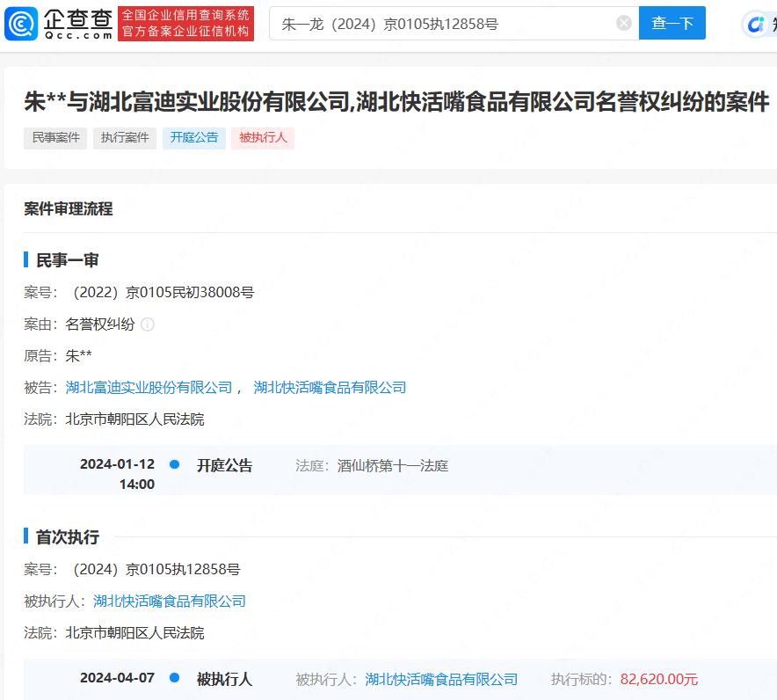The width and height of the screenshot is (777, 700).
Task: Click execution amount 82,620.00元
Action: coord(659,679)
